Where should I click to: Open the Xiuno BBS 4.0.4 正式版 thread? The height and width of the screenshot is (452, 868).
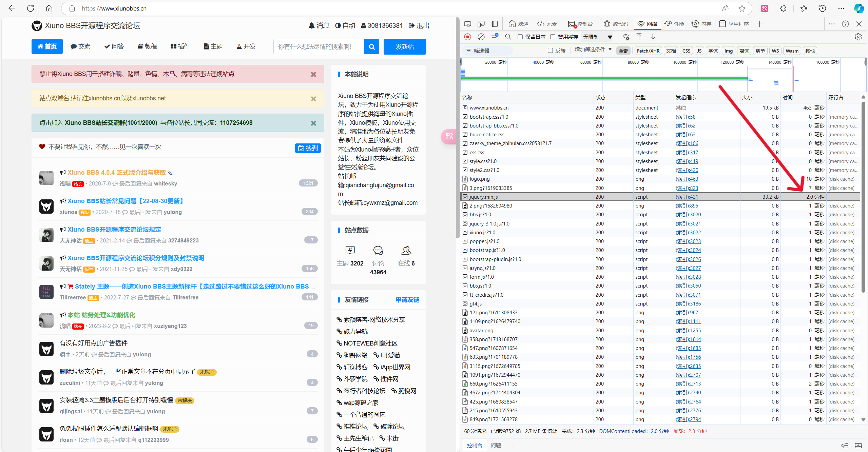[x=117, y=173]
